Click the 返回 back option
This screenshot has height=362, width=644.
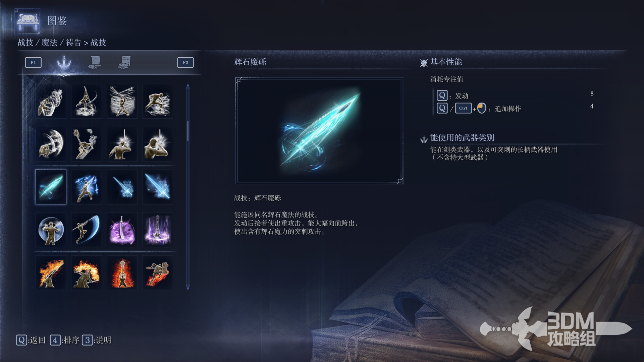pyautogui.click(x=31, y=340)
